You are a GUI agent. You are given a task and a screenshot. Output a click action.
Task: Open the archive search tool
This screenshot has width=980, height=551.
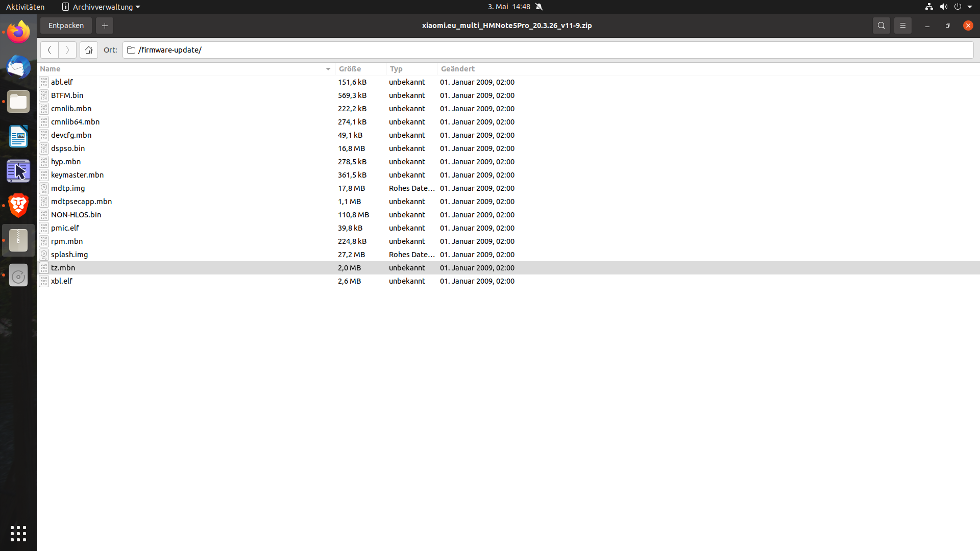click(x=881, y=26)
